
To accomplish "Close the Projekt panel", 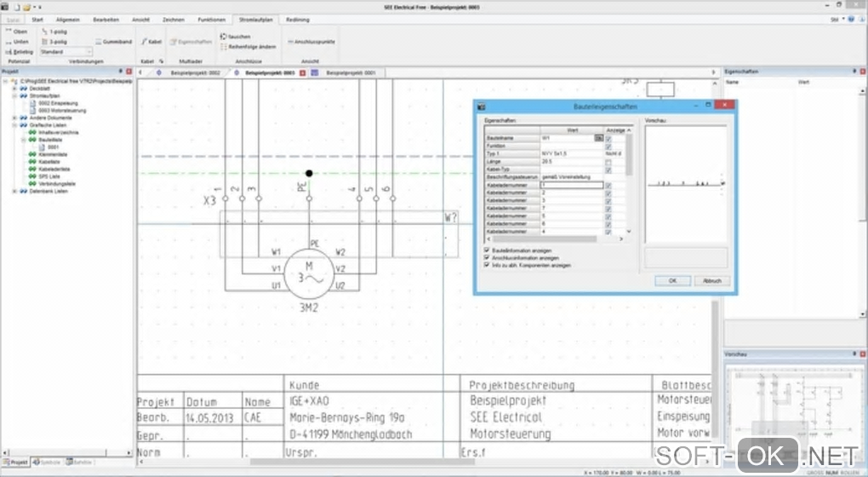I will coord(129,72).
